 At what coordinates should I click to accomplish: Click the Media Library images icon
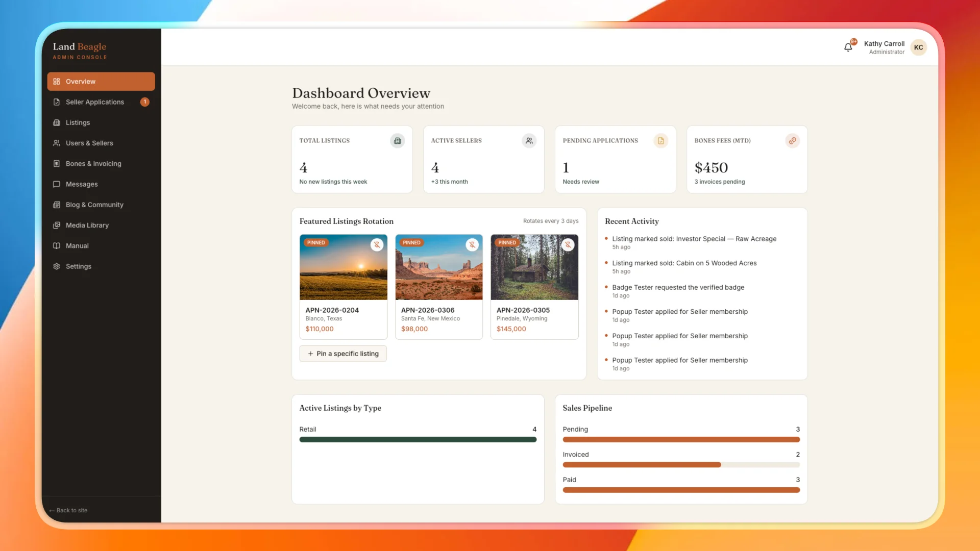57,225
